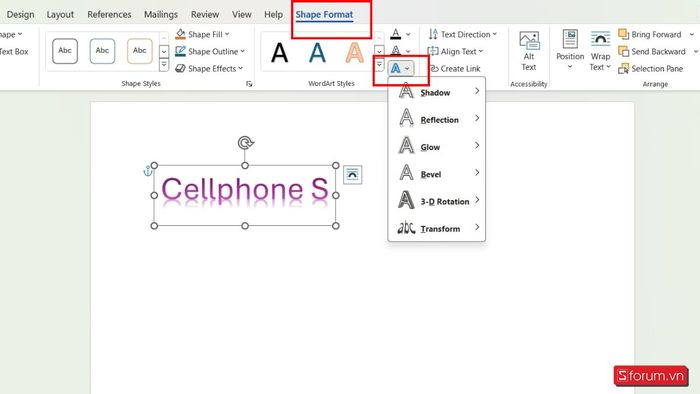Open Wrap Text options
The image size is (700, 394).
coord(600,51)
